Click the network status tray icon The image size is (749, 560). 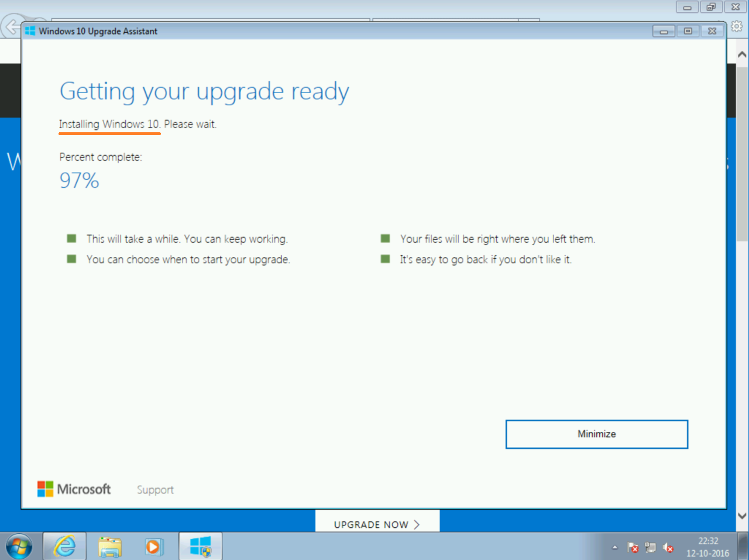(x=650, y=548)
